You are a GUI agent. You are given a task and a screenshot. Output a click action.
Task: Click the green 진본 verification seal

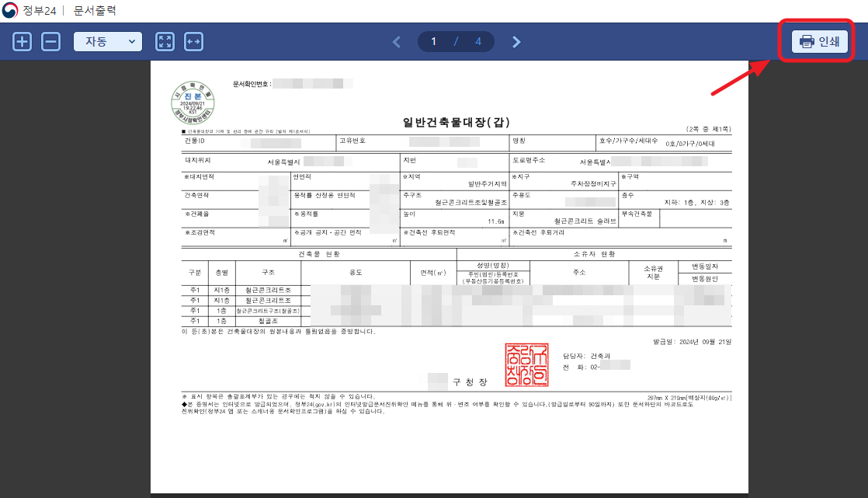193,103
